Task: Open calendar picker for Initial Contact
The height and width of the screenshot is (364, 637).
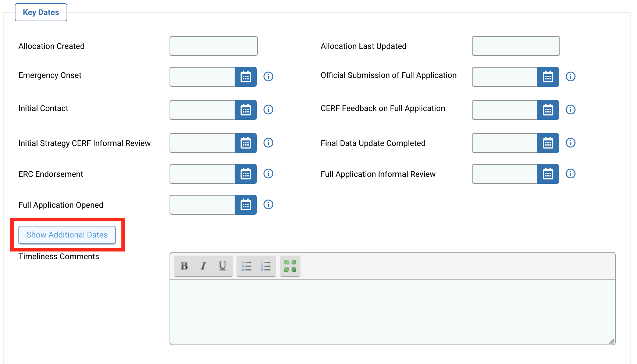Action: (x=246, y=110)
